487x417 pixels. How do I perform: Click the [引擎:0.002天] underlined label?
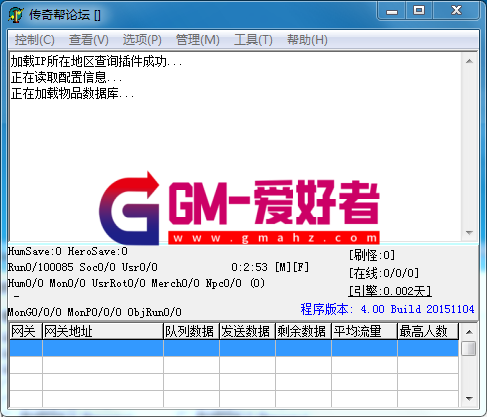pos(390,291)
